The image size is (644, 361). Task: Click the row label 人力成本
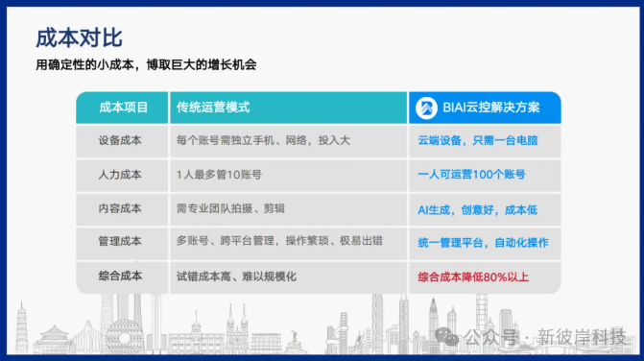point(120,175)
